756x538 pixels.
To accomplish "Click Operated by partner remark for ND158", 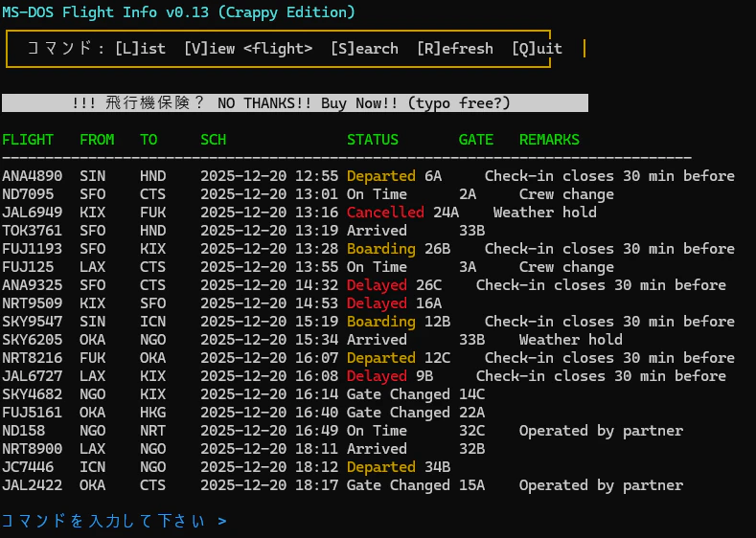I will [x=601, y=431].
